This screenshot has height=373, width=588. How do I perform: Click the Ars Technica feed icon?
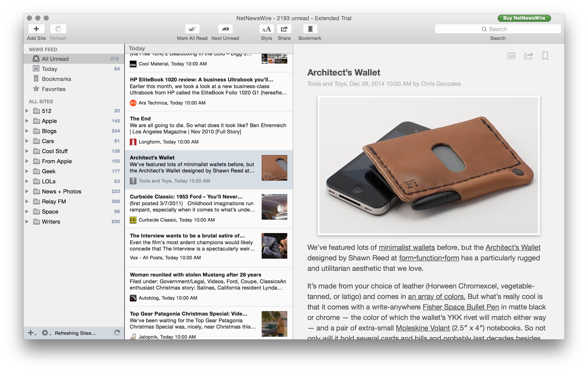(x=133, y=103)
